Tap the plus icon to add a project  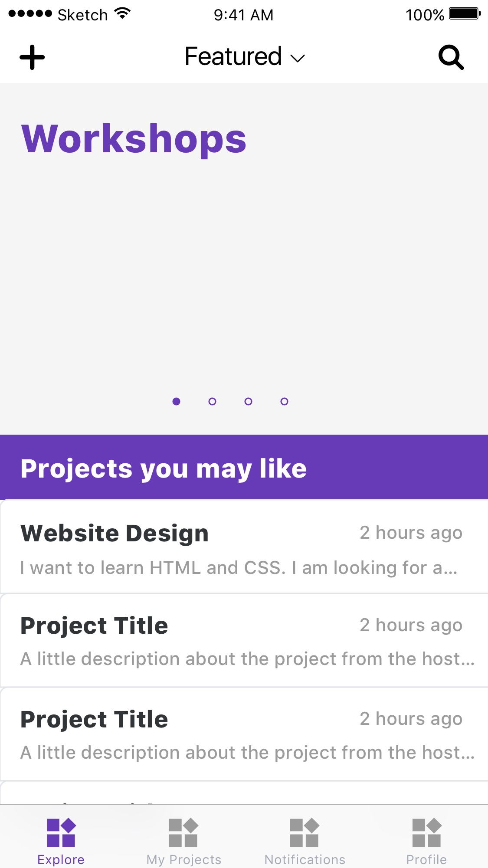coord(32,57)
